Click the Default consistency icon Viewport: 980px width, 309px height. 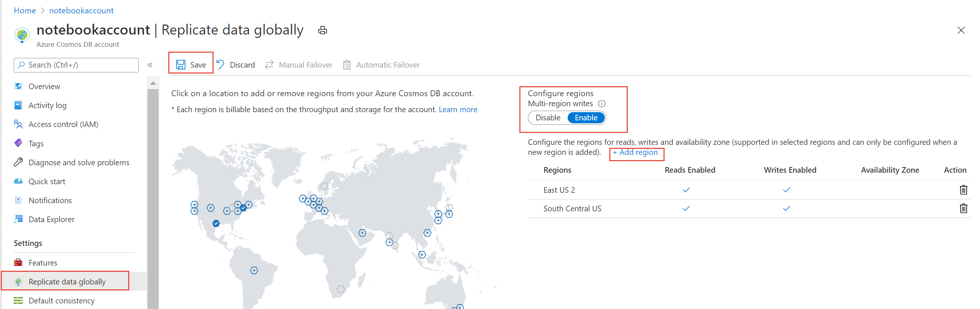pos(18,301)
